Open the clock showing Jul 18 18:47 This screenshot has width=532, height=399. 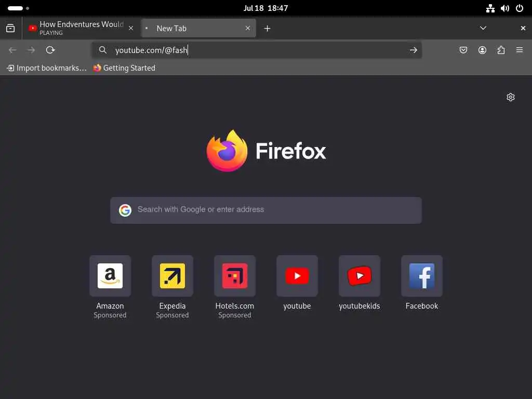[265, 8]
